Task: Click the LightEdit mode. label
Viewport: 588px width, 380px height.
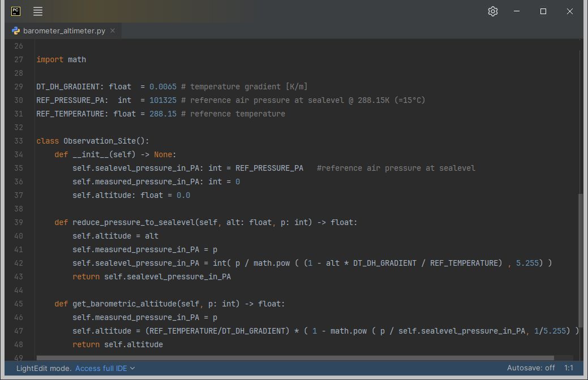Action: click(x=44, y=368)
